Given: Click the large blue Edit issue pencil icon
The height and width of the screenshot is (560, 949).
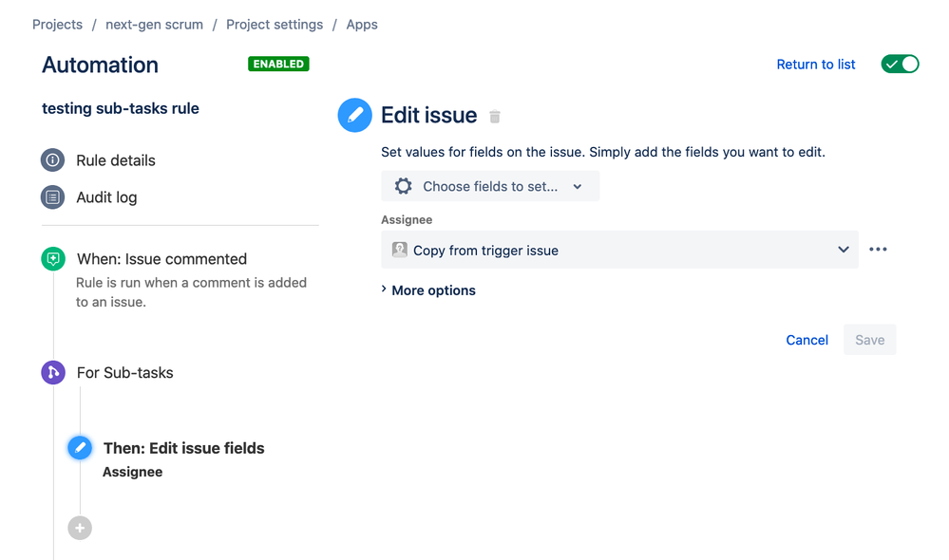Looking at the screenshot, I should [x=354, y=115].
